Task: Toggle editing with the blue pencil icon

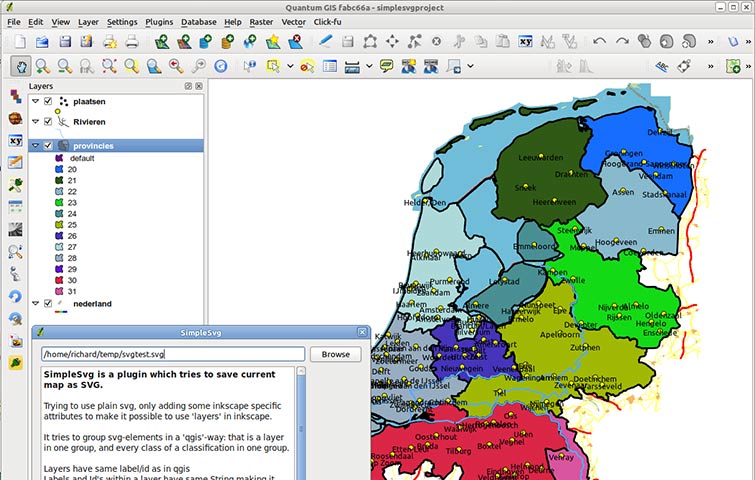Action: tap(325, 42)
